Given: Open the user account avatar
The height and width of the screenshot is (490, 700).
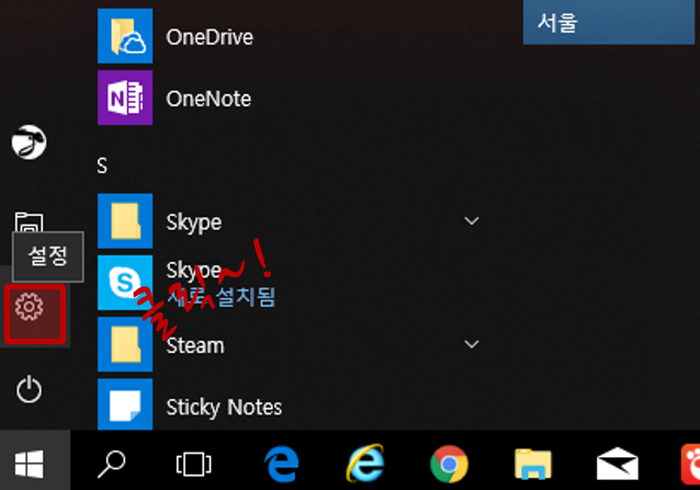Looking at the screenshot, I should click(x=29, y=142).
